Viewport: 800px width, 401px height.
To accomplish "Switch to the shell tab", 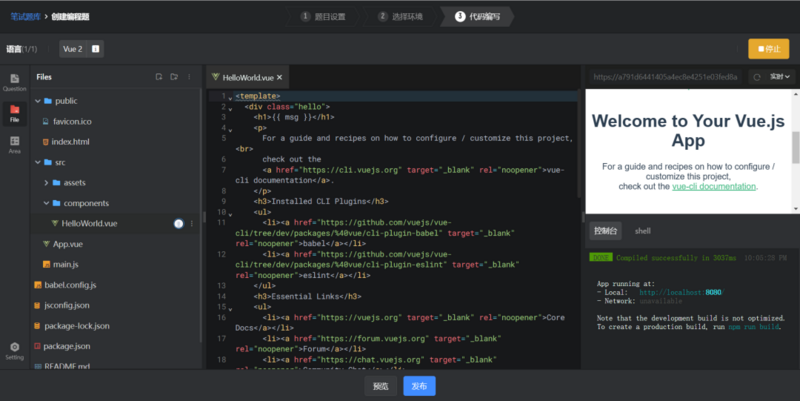I will pyautogui.click(x=642, y=231).
